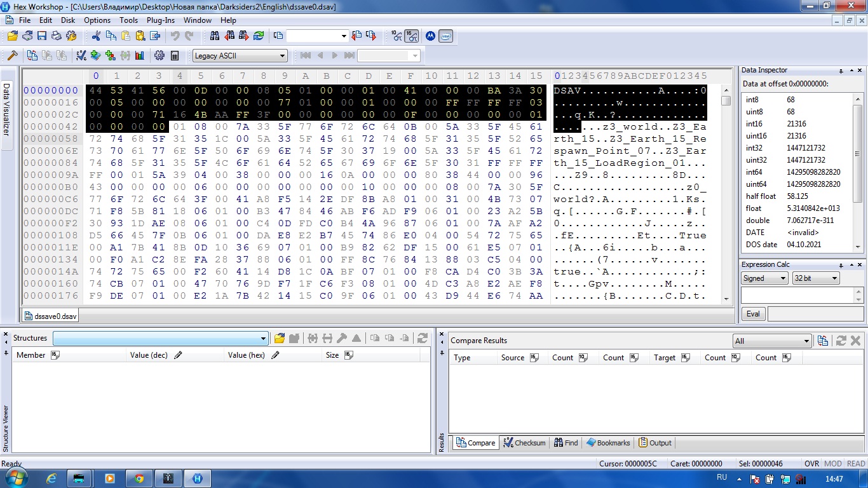Switch to Intel byte order
This screenshot has height=488, width=868.
[445, 36]
